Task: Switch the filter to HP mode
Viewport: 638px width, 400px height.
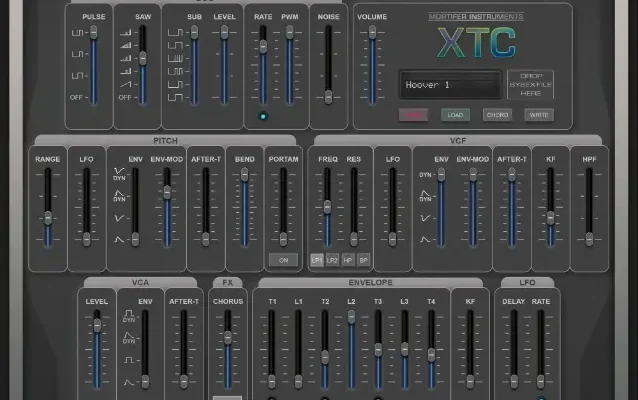Action: (348, 260)
